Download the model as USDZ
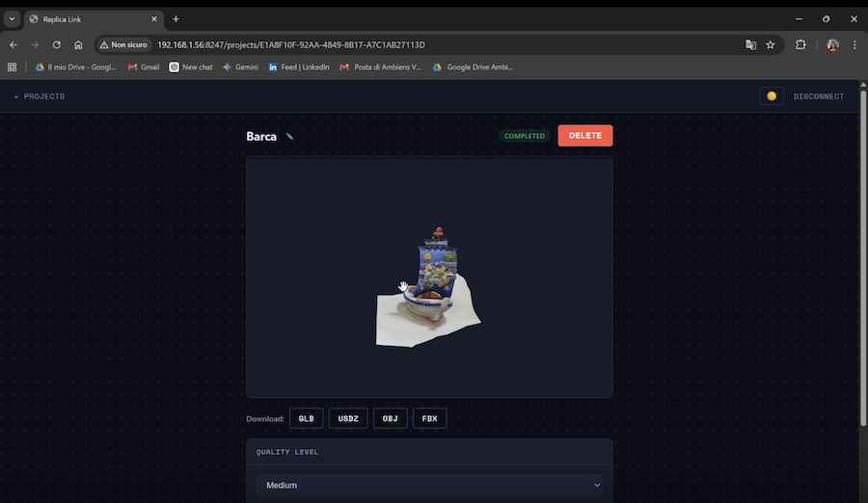The image size is (868, 503). (348, 418)
